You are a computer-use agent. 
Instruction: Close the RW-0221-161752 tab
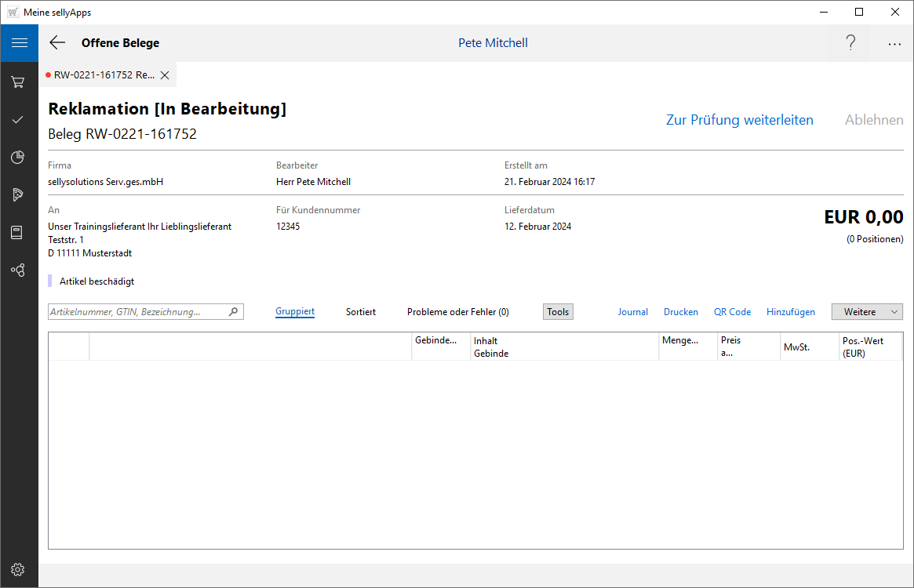(165, 75)
